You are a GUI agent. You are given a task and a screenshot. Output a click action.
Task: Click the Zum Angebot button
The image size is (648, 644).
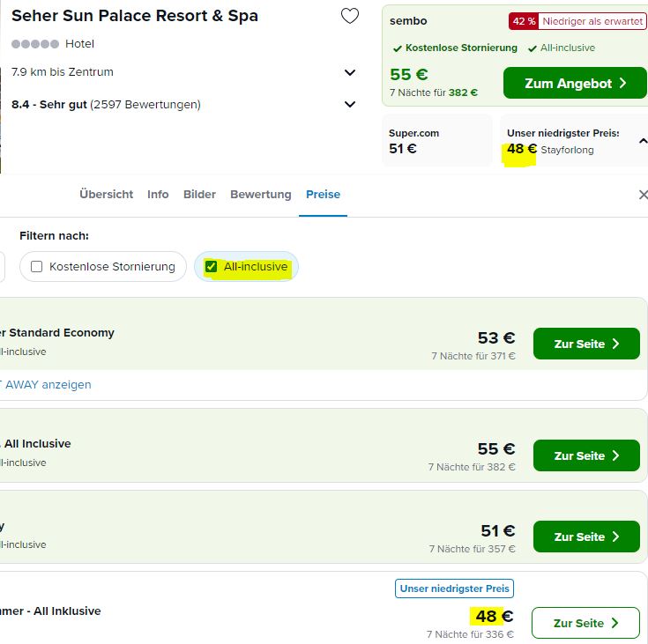point(575,83)
